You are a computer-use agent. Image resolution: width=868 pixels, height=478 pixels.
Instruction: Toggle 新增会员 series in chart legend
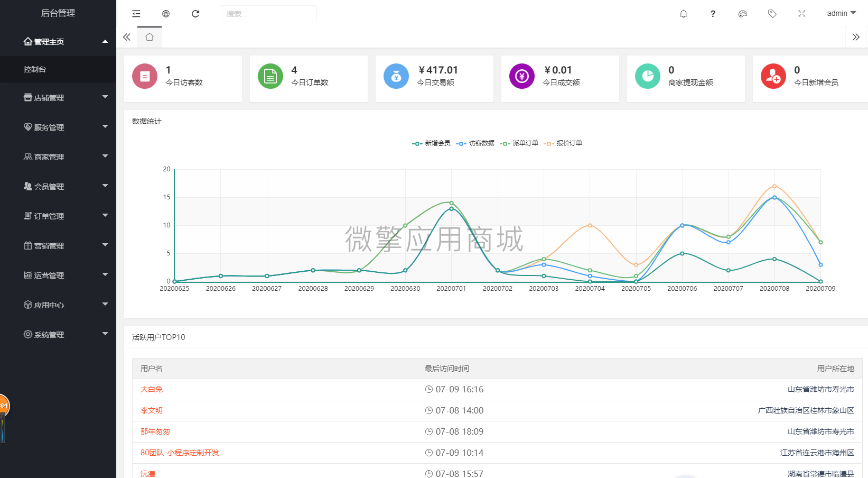click(431, 143)
